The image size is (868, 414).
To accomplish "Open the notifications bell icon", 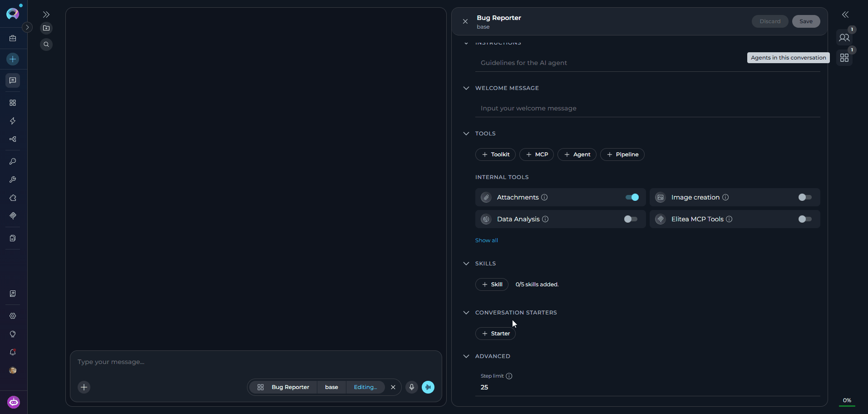I will point(13,352).
